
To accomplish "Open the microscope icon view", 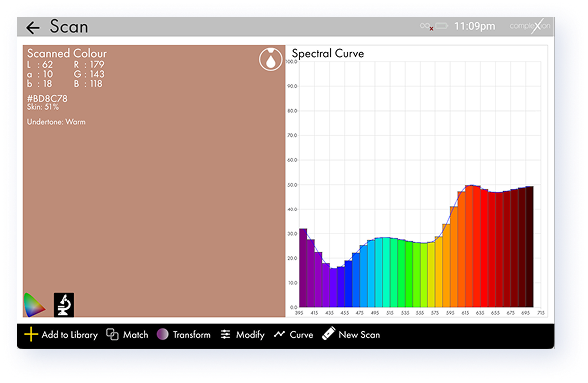I will [64, 305].
